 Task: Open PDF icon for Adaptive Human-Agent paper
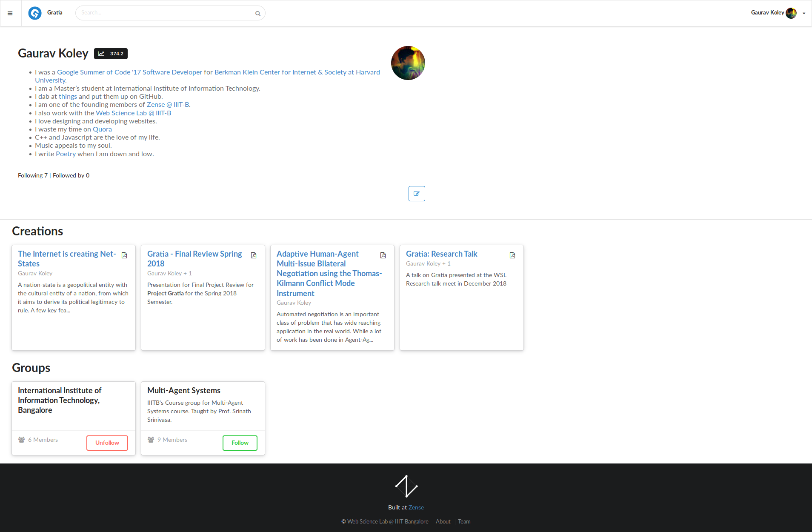click(383, 255)
